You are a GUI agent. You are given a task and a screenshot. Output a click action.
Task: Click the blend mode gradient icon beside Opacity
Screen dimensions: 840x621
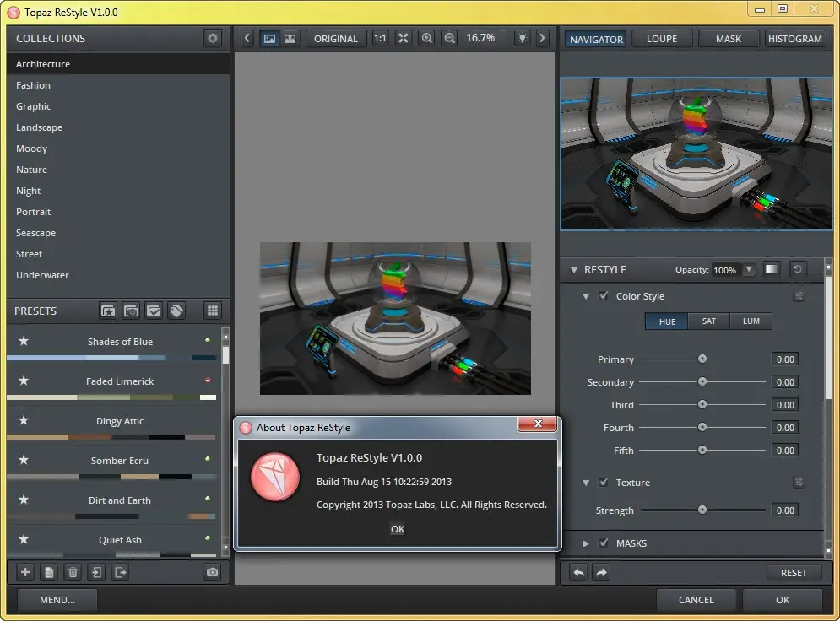(x=772, y=269)
